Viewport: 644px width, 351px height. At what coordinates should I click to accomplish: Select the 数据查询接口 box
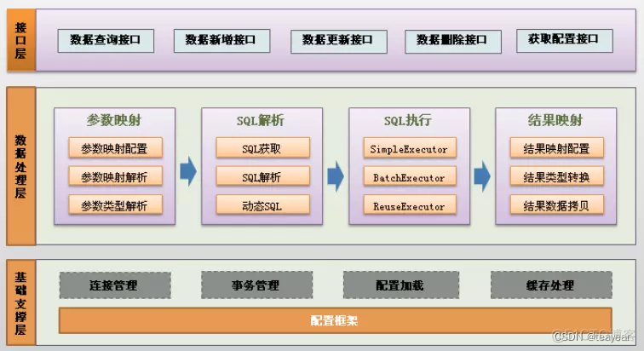click(106, 41)
